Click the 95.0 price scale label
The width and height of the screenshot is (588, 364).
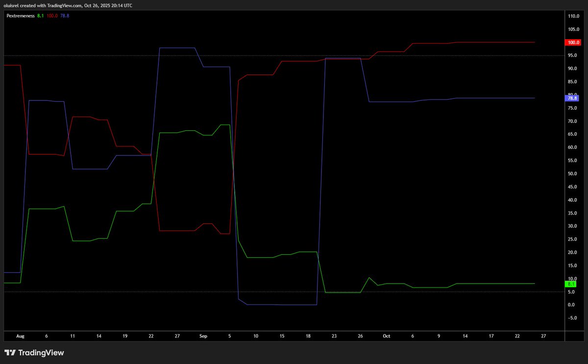point(572,56)
